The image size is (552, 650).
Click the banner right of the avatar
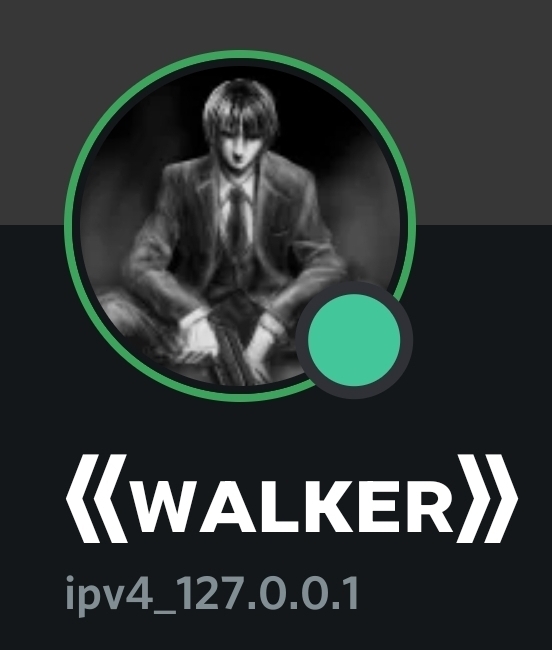[484, 112]
